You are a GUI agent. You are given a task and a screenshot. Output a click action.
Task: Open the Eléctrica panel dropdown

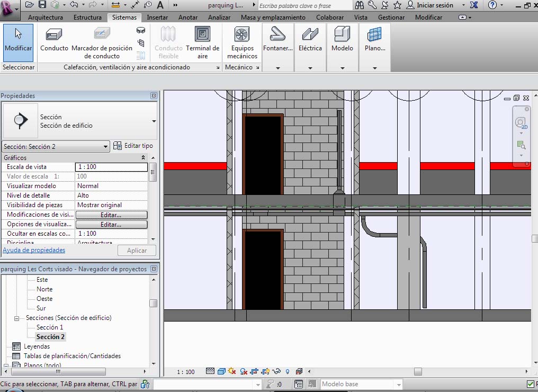pos(310,68)
